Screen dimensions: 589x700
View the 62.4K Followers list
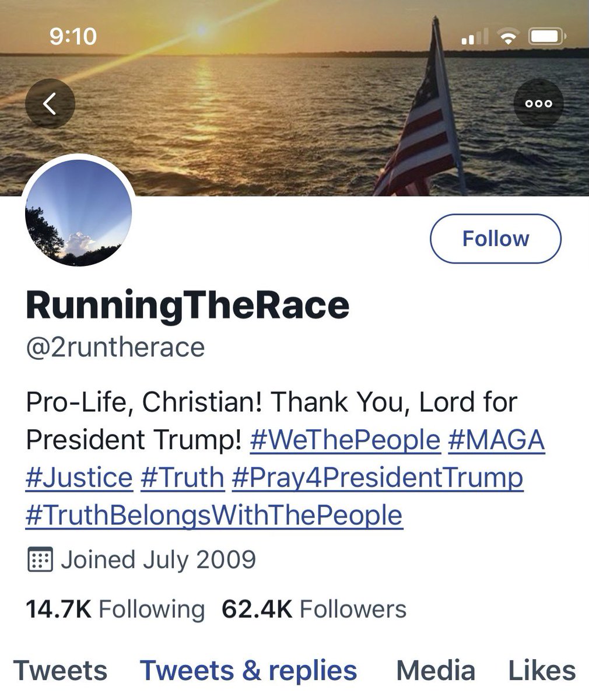coord(314,609)
